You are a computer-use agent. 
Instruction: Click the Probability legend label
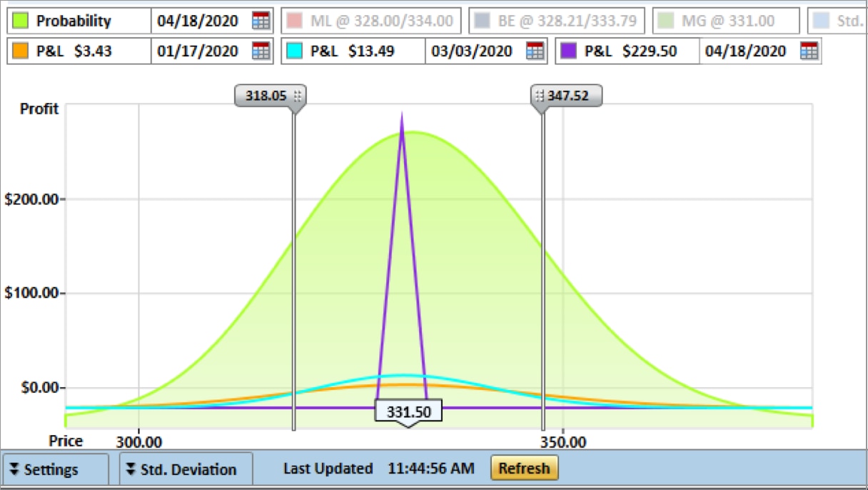tap(74, 21)
